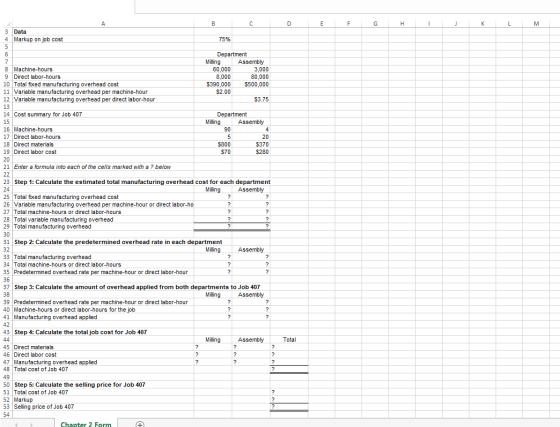Select row 53 header
Screen dimensions: 560x427
tap(6, 407)
